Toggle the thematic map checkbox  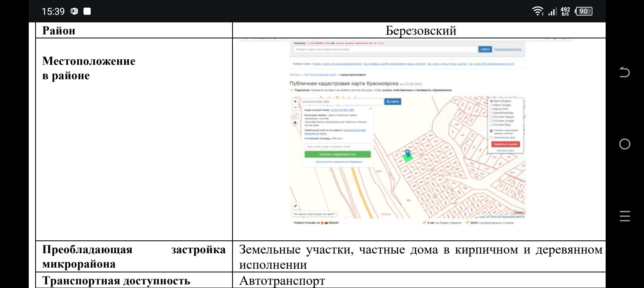(491, 138)
